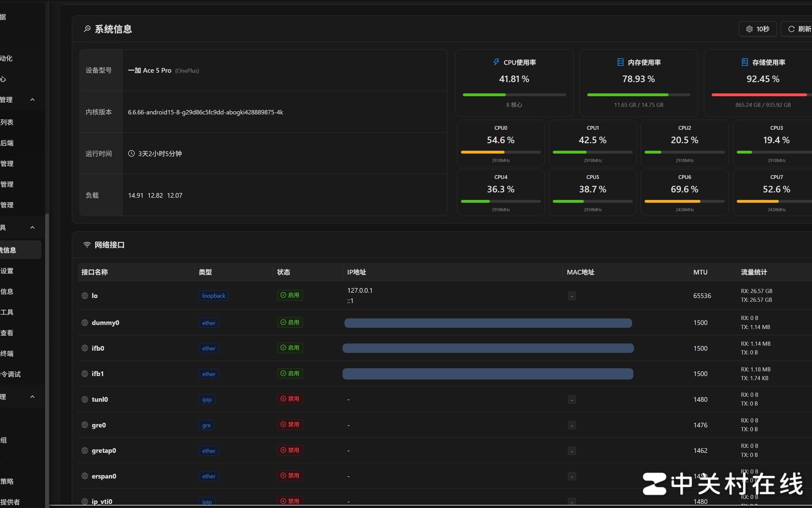Click the storage icon beside 存储使用率

pyautogui.click(x=745, y=62)
